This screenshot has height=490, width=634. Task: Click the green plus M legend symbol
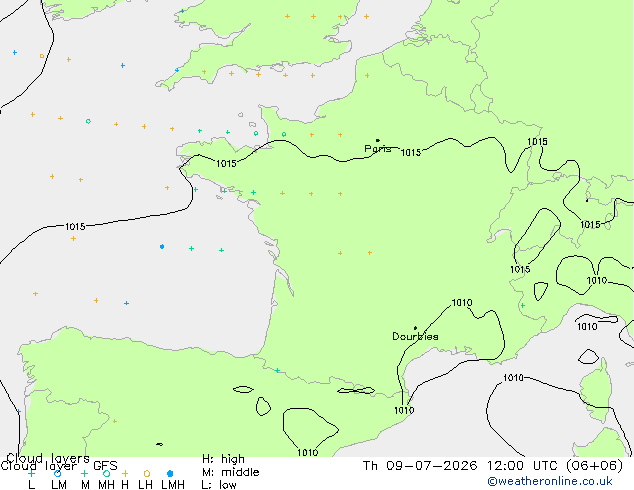coord(84,473)
